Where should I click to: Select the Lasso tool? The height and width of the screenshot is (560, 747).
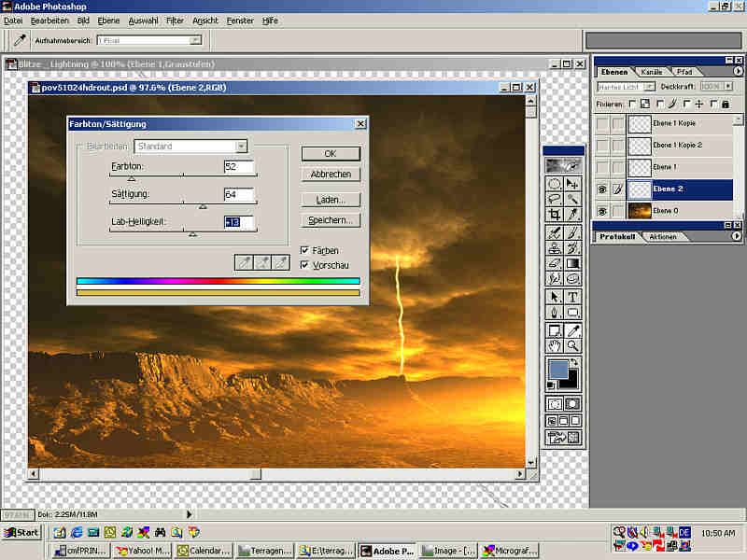coord(555,199)
